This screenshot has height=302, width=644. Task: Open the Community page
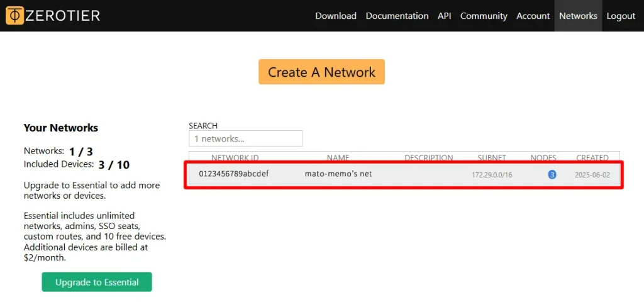point(484,16)
